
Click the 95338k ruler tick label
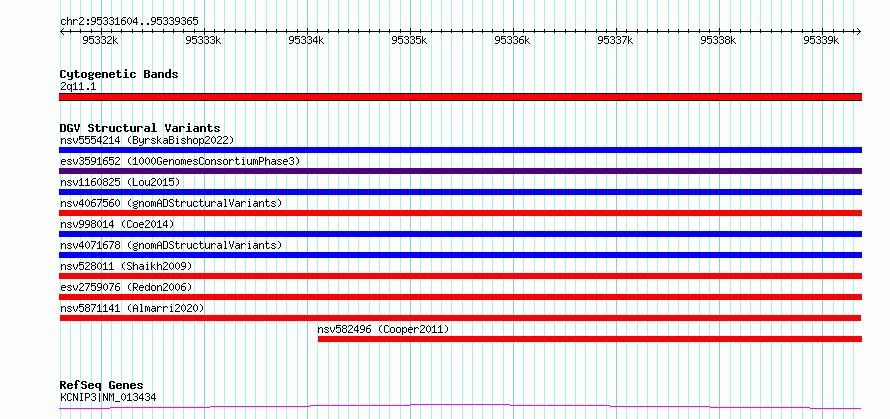pos(718,40)
